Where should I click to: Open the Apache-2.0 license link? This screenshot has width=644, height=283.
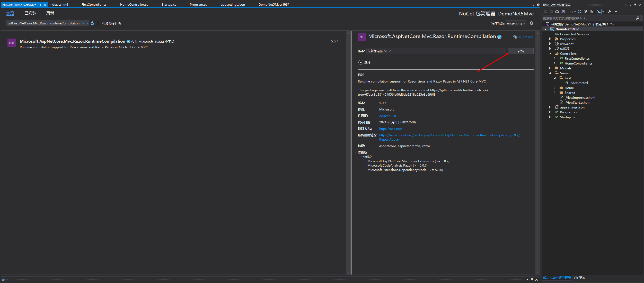pyautogui.click(x=387, y=116)
